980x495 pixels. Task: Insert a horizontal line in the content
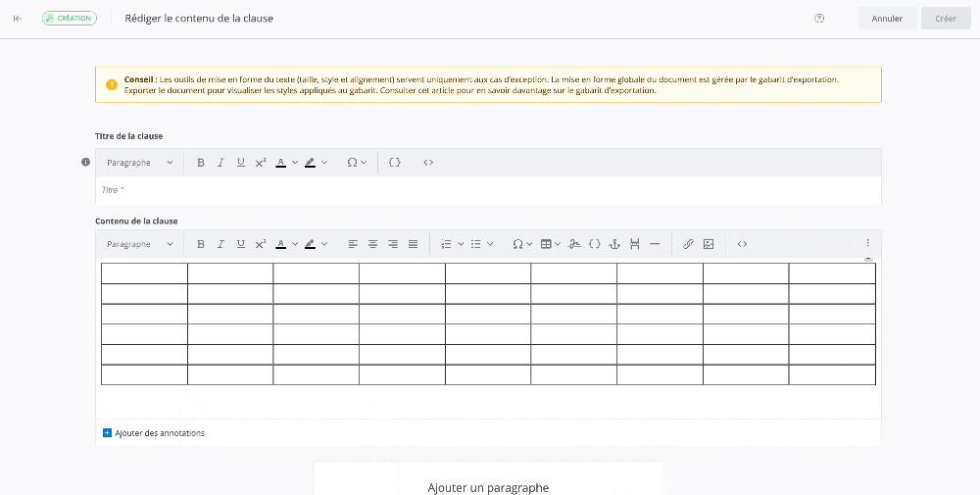tap(655, 244)
